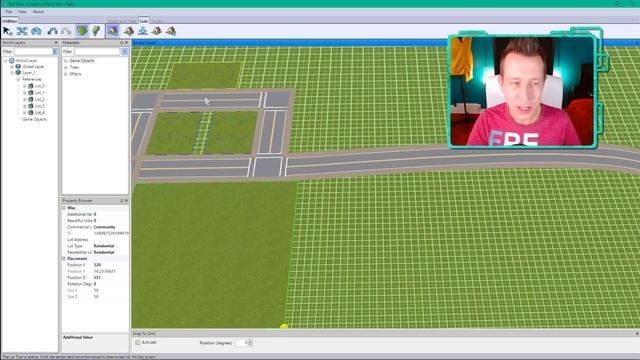
Task: Click the Rotation Degr property value
Action: pyautogui.click(x=95, y=284)
